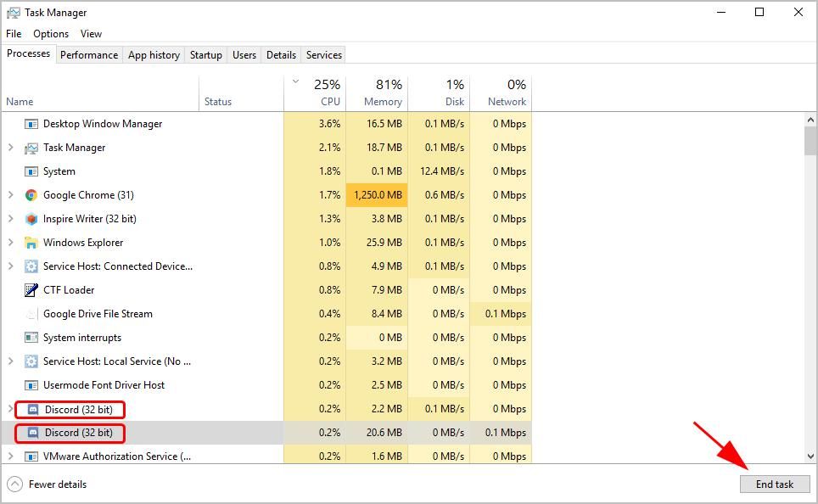Expand Service Host: Local Service group
The height and width of the screenshot is (504, 818).
coord(11,361)
